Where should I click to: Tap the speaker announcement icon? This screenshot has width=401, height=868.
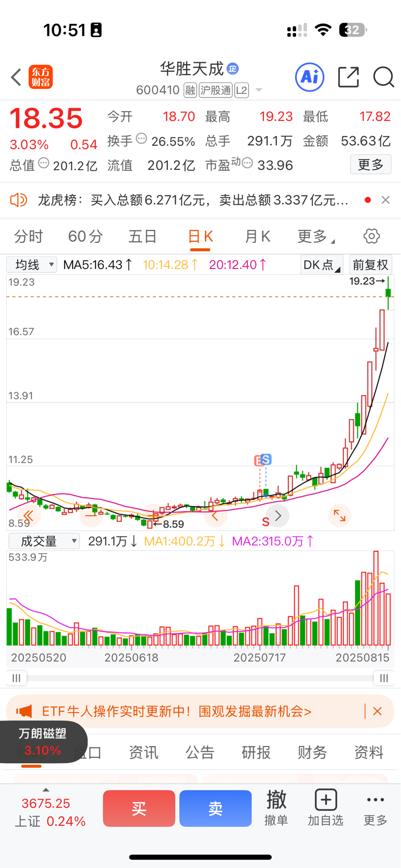click(18, 200)
